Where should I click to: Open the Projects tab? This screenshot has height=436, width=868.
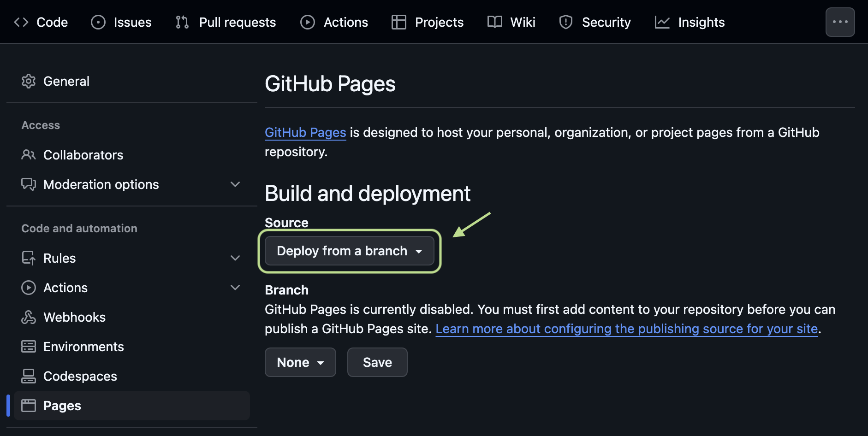(428, 22)
